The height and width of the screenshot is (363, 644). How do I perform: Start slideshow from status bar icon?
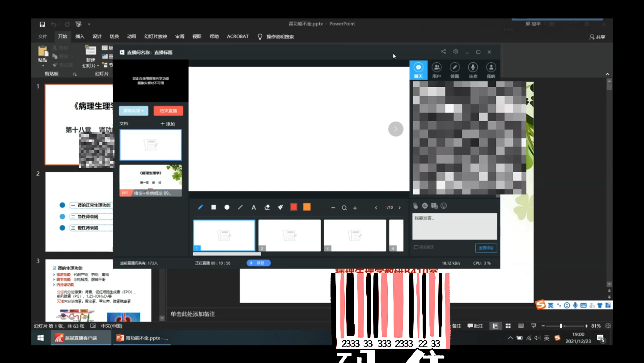pyautogui.click(x=533, y=326)
